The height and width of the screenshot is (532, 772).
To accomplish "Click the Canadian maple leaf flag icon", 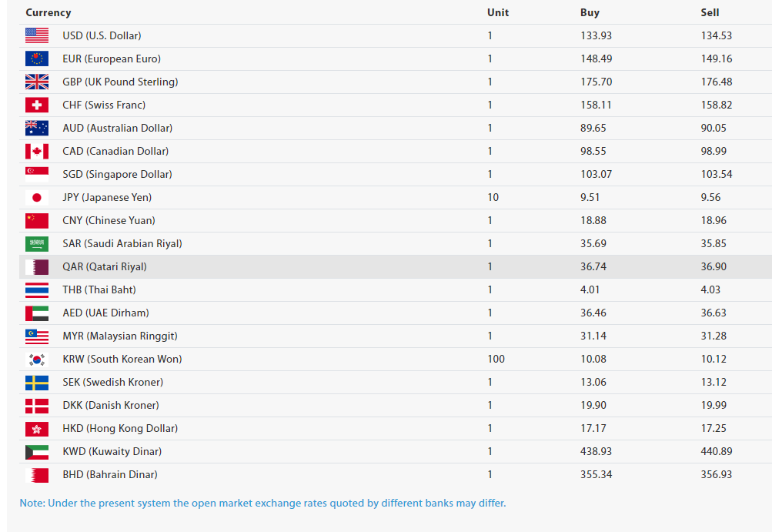I will 37,151.
